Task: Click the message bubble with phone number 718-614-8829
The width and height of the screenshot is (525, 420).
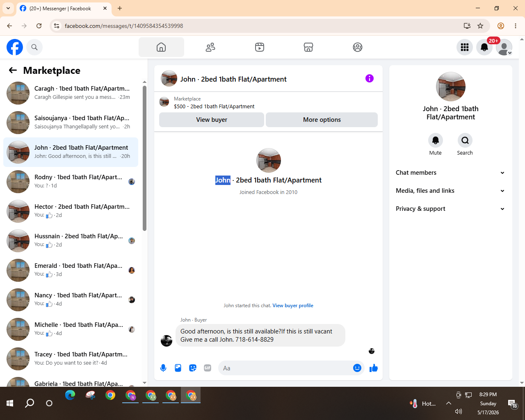Action: [x=260, y=336]
